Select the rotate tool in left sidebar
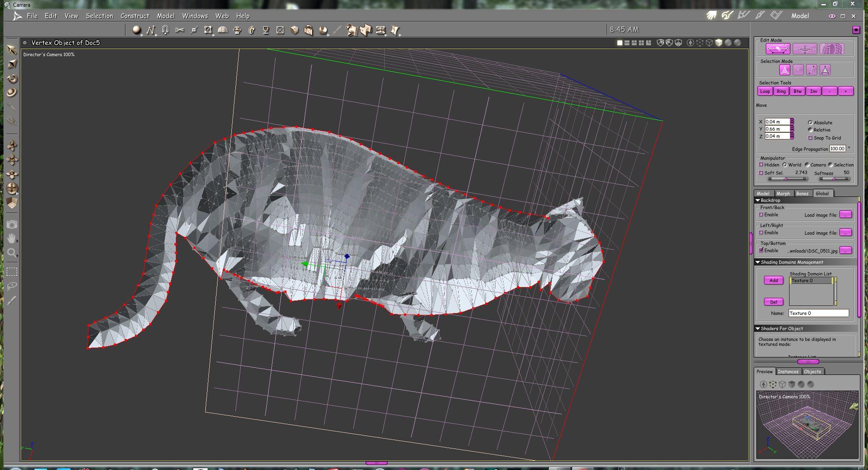This screenshot has width=868, height=470. (12, 78)
